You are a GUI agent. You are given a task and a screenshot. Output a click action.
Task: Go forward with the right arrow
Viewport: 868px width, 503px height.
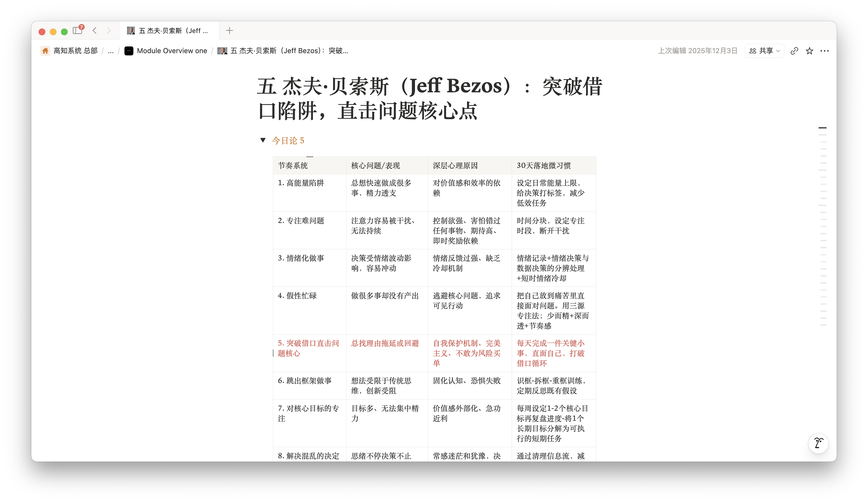click(109, 31)
